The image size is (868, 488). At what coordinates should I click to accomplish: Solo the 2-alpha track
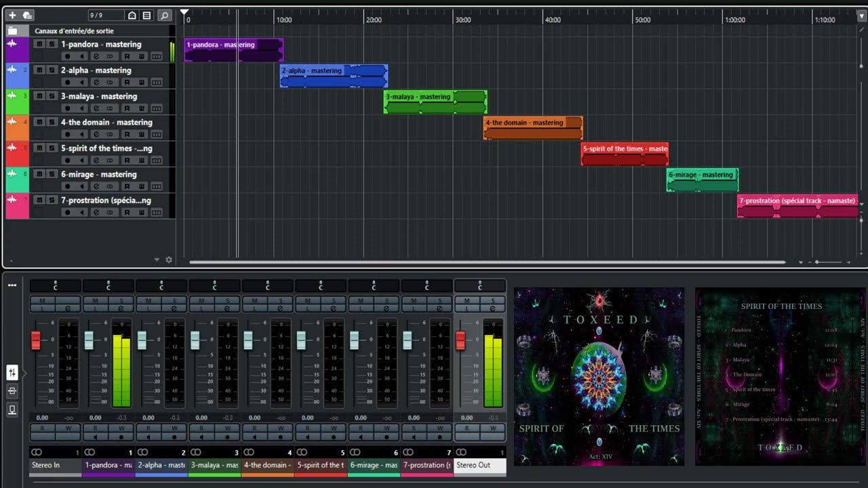pos(52,70)
